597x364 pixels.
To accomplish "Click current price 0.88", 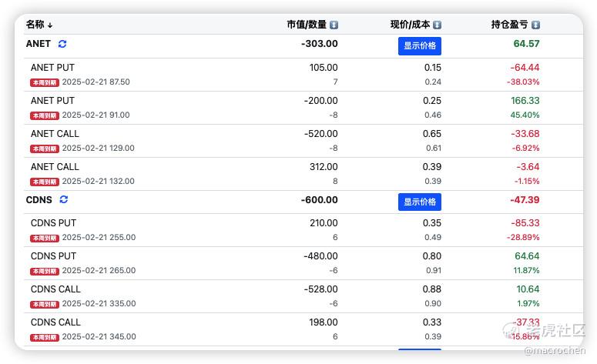I will 431,289.
